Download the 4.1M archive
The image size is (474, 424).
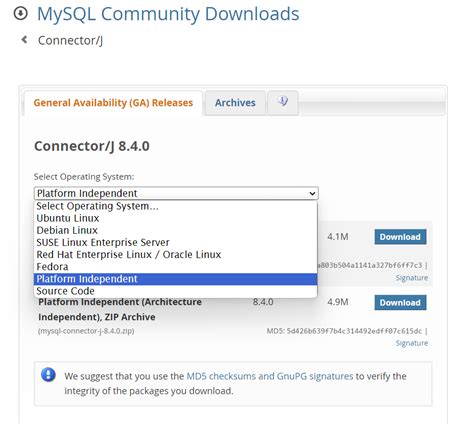(400, 237)
